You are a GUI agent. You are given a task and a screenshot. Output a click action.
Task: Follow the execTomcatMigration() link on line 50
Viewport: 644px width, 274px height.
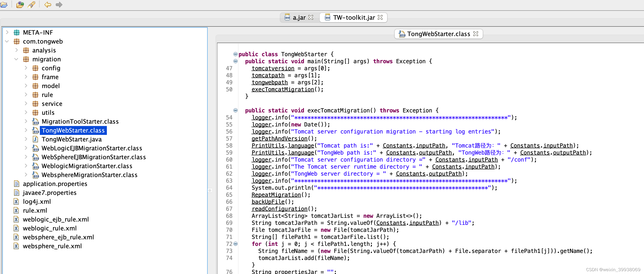[282, 89]
